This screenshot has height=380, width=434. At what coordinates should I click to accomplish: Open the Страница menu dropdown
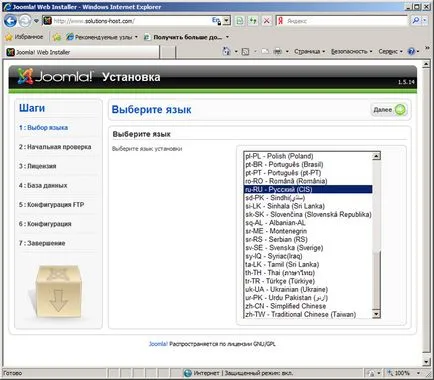click(x=309, y=51)
